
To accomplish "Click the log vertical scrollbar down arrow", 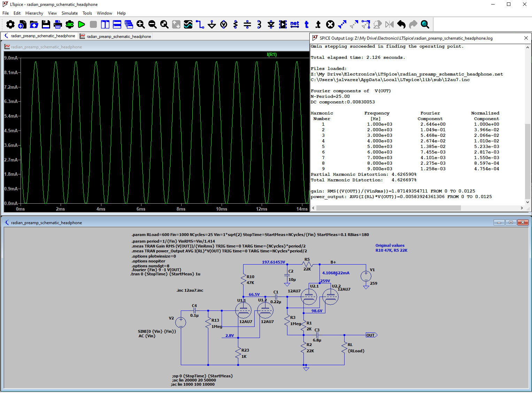I will (x=527, y=202).
